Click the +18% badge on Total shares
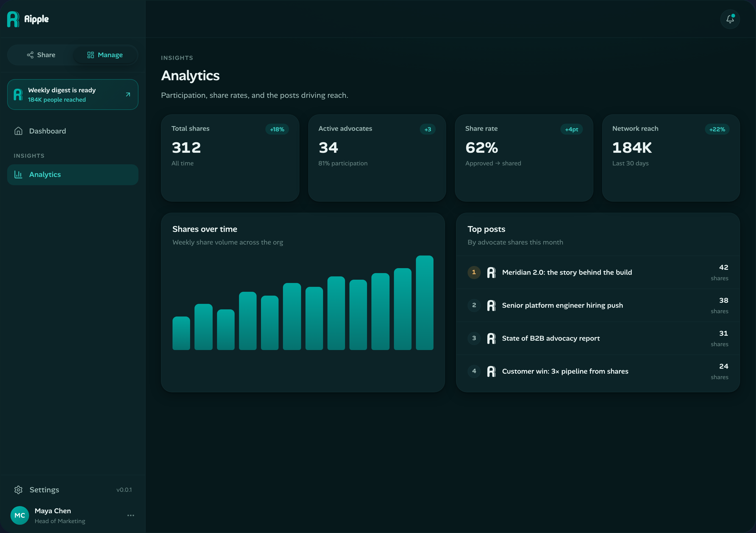The width and height of the screenshot is (756, 533). [x=277, y=129]
